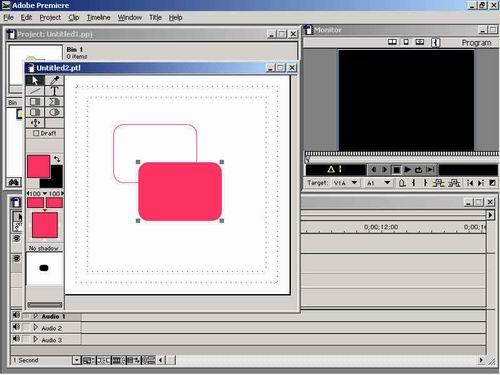Screen dimensions: 500x375
Task: Select the rounded rectangle tool
Action: point(35,112)
